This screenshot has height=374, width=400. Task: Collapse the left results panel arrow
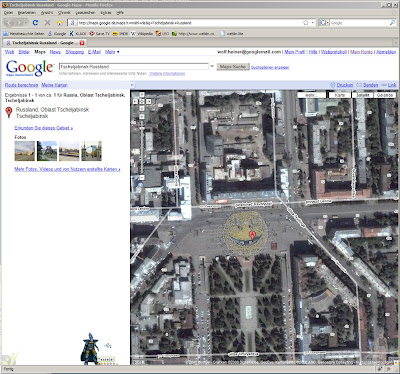click(x=132, y=85)
